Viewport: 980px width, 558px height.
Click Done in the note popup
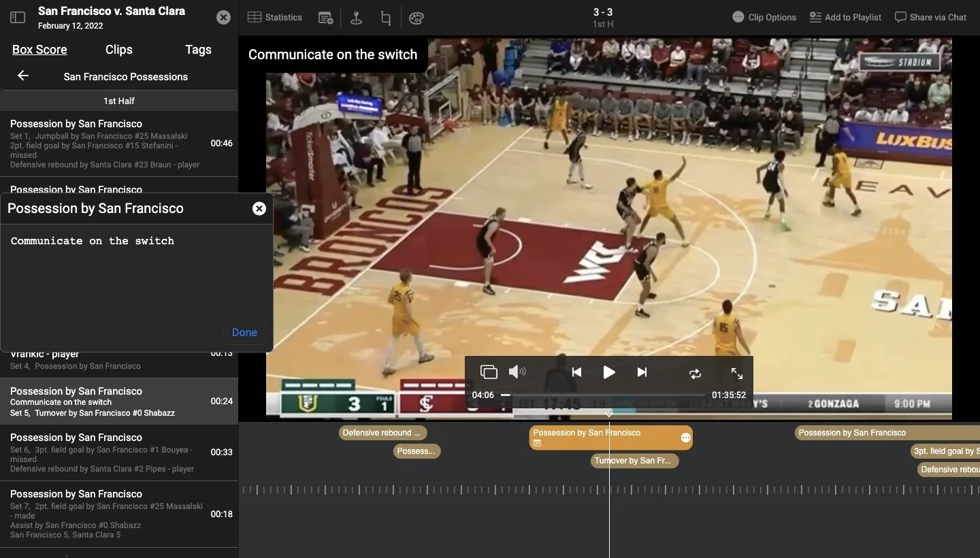coord(244,333)
